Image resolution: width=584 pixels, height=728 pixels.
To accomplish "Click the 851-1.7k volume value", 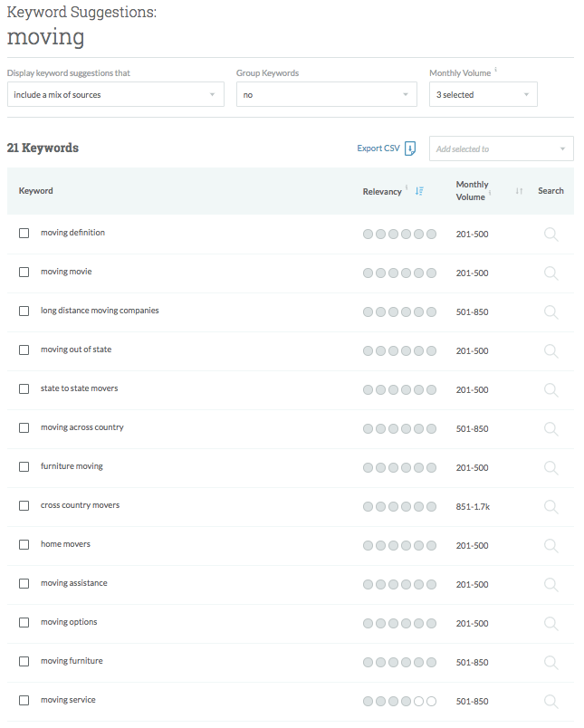I will (x=473, y=507).
